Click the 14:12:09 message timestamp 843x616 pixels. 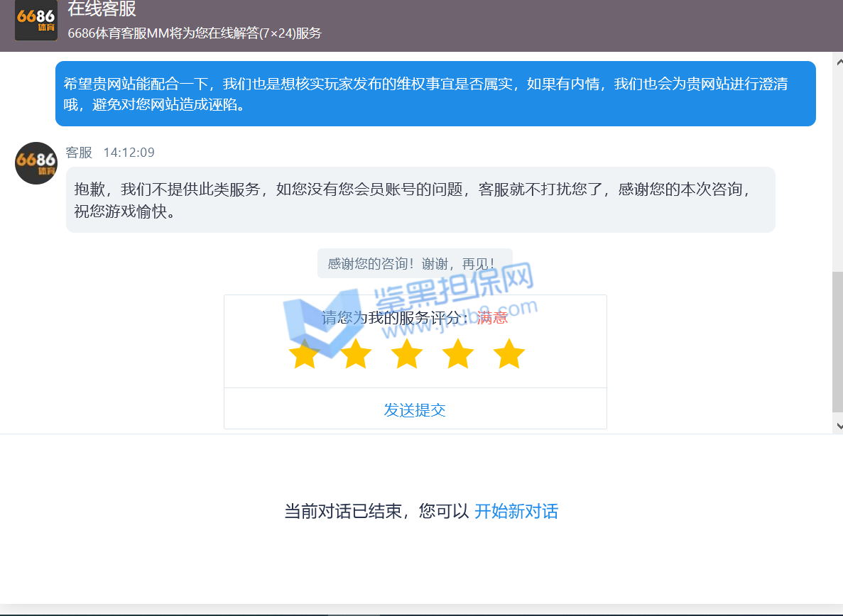click(129, 153)
